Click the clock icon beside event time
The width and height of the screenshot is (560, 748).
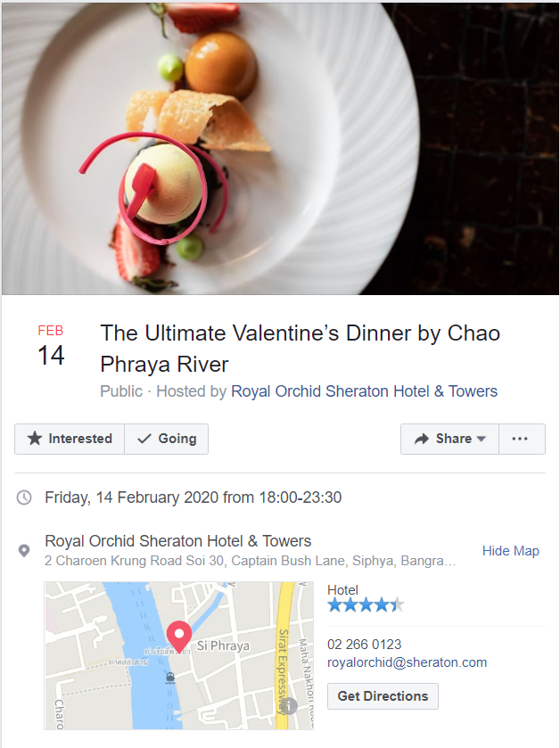(x=25, y=497)
